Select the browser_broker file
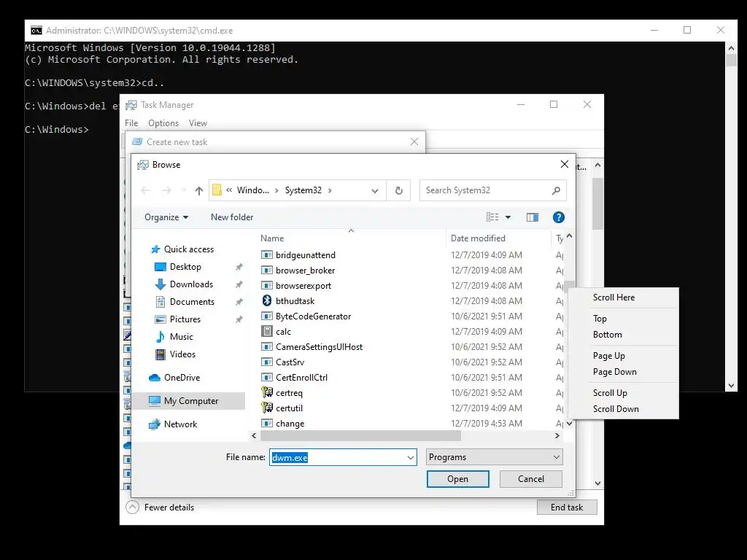Viewport: 747px width, 560px height. click(x=305, y=270)
